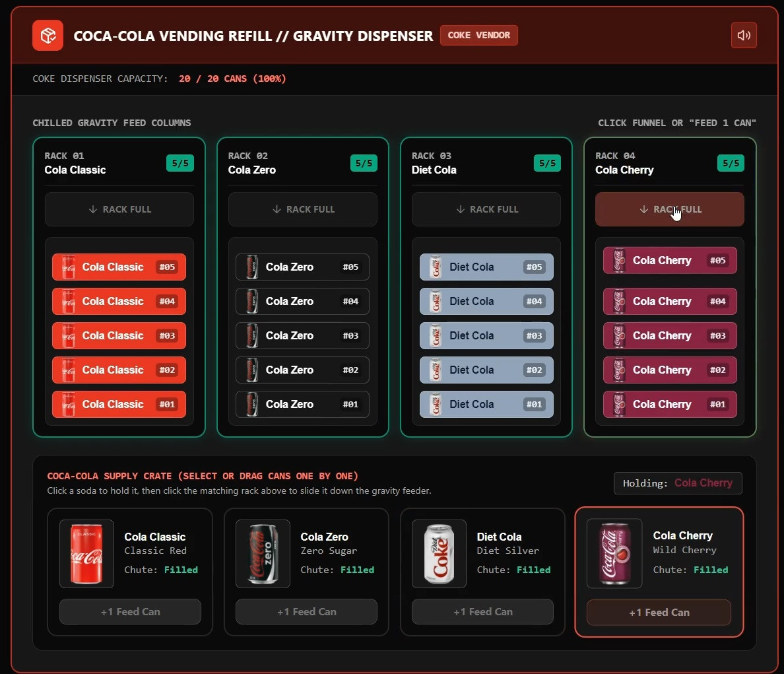Click the #01 tag on Diet Cola row
784x674 pixels.
coord(534,404)
